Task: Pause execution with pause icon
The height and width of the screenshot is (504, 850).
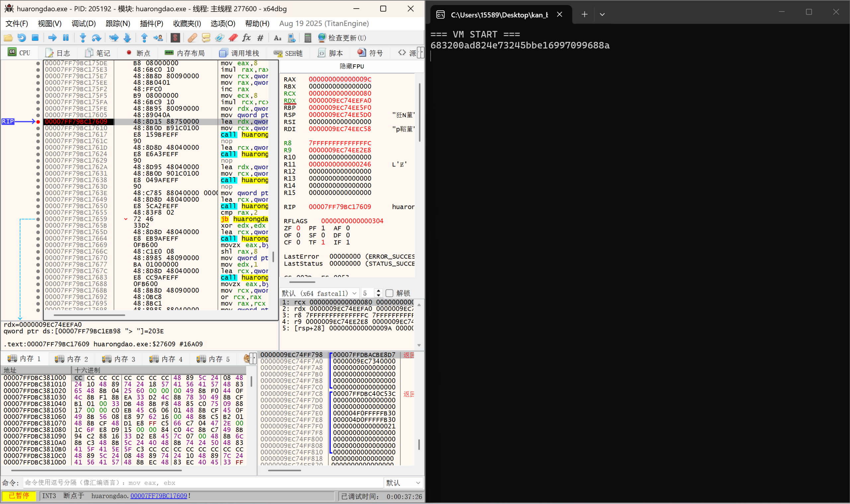Action: [x=66, y=38]
